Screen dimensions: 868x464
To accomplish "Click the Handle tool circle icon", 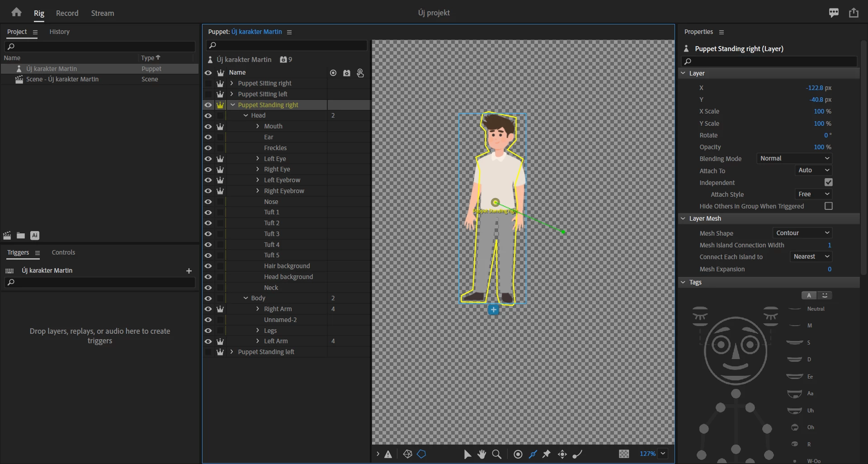I will click(x=518, y=454).
